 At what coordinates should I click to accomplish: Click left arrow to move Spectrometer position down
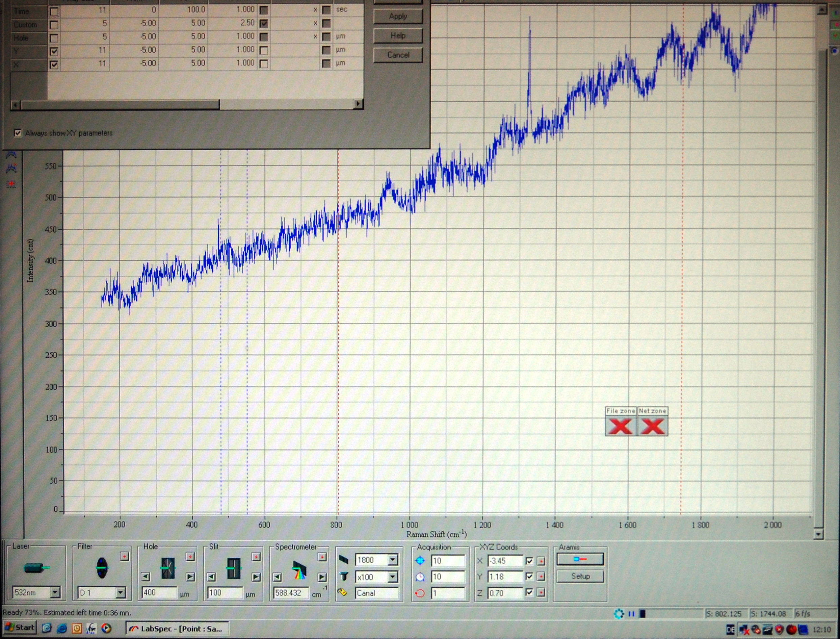coord(277,577)
